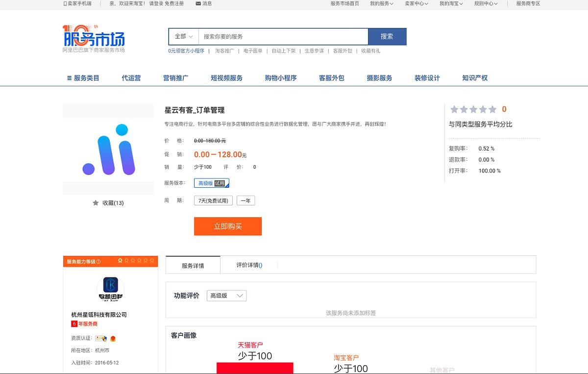Open the 装修设计 navigation item
The height and width of the screenshot is (374, 588).
[x=427, y=78]
